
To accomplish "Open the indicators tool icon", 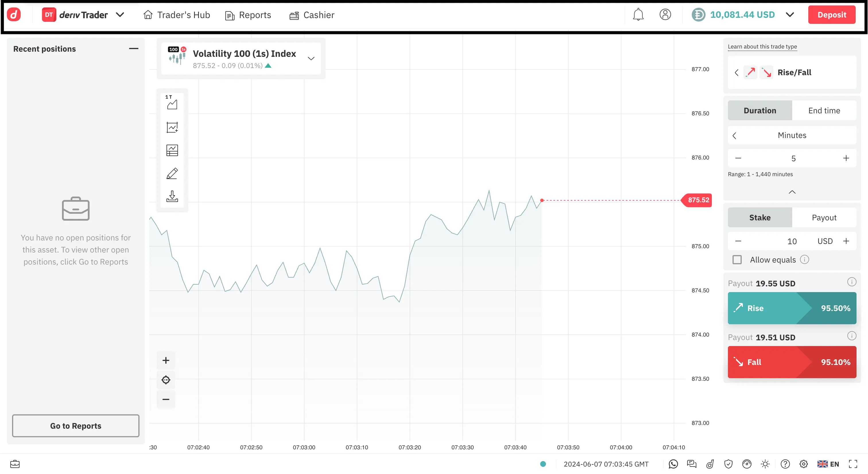I will [172, 127].
